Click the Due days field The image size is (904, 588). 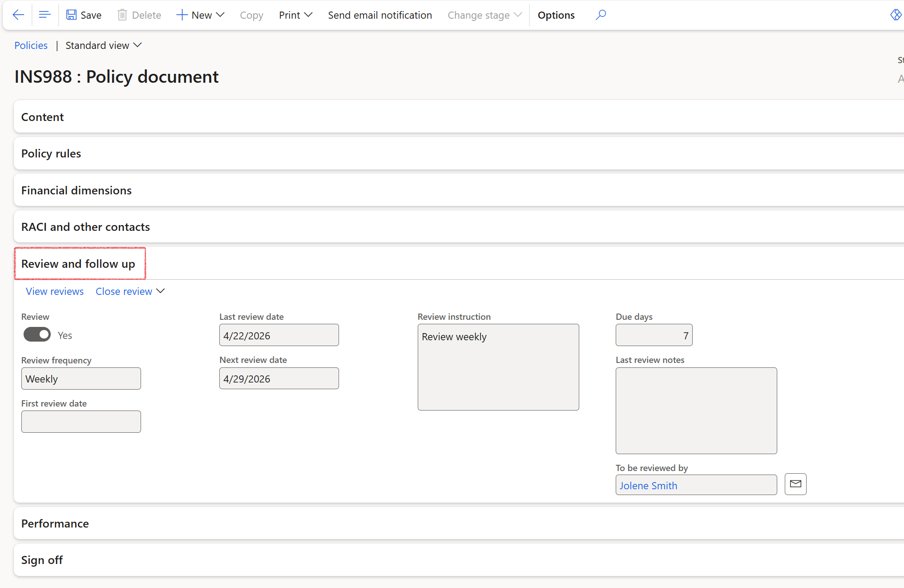654,335
